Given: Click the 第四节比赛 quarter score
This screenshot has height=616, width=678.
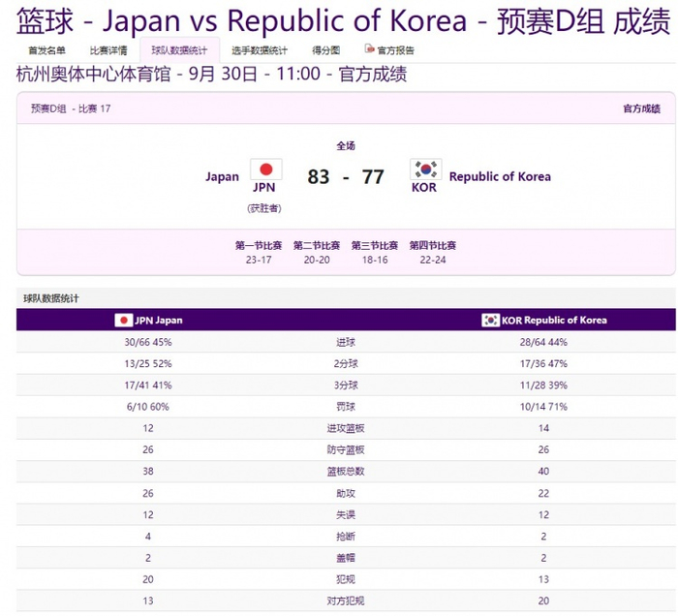Looking at the screenshot, I should [x=433, y=253].
